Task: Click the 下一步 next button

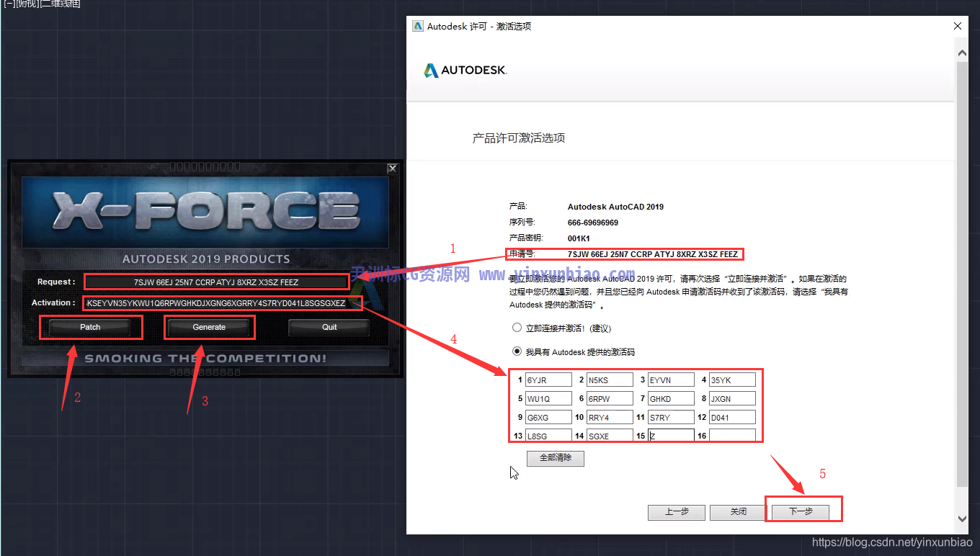Action: pos(801,512)
